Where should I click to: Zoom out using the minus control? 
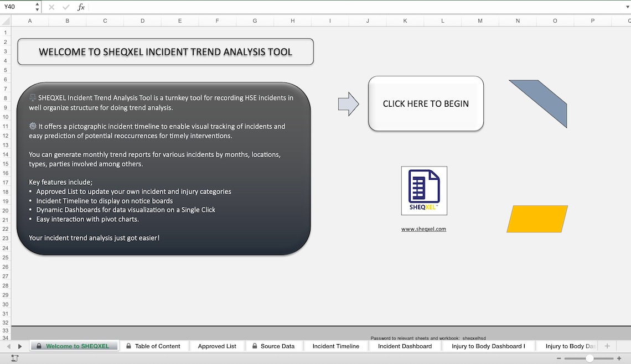tap(559, 358)
